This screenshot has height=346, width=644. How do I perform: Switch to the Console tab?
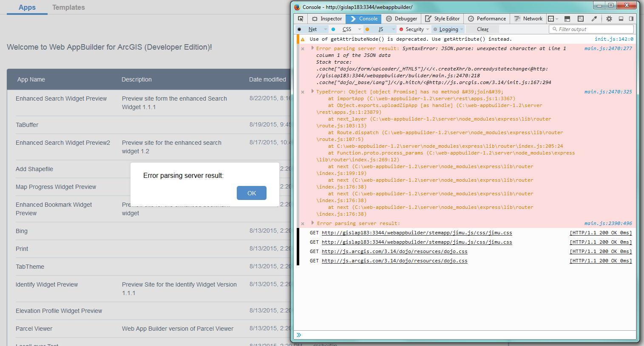[x=363, y=19]
